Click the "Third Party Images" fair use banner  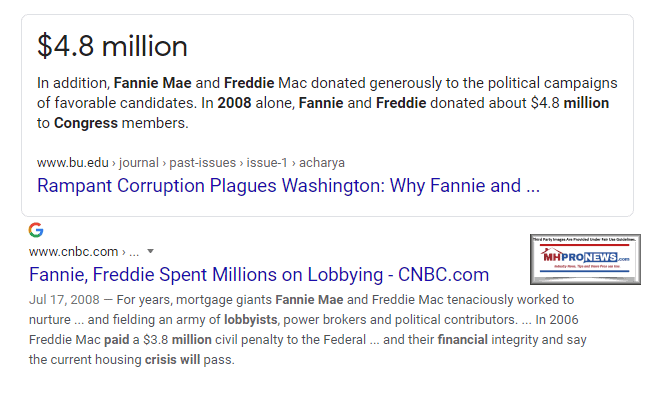tap(585, 242)
